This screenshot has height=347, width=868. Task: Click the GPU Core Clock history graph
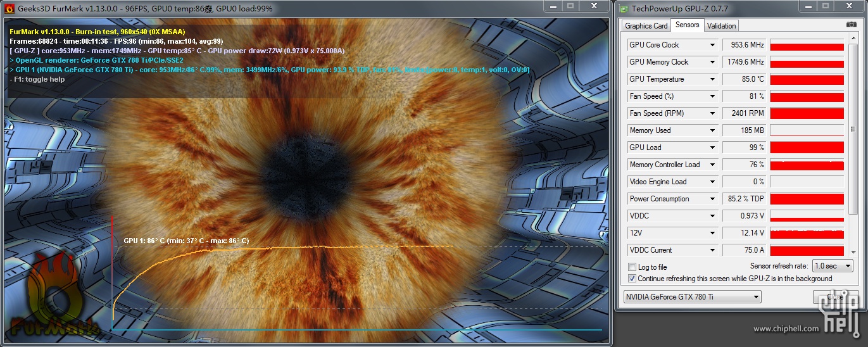pos(807,45)
